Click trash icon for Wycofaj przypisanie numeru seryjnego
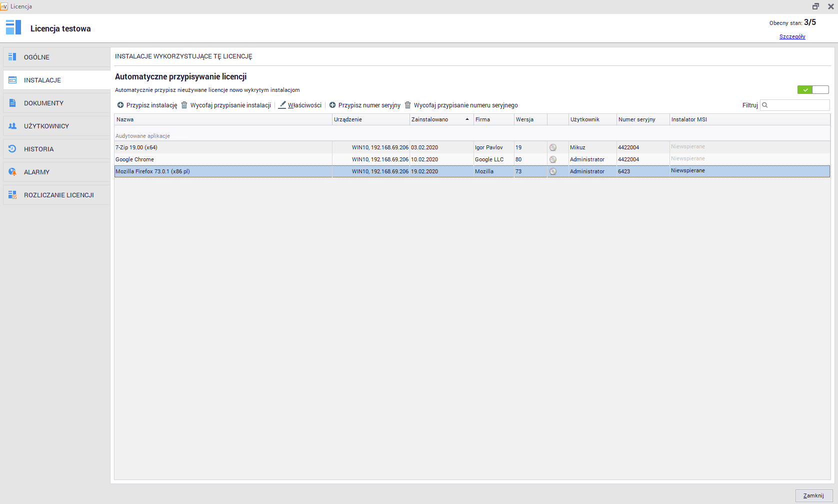838x504 pixels. click(x=407, y=105)
